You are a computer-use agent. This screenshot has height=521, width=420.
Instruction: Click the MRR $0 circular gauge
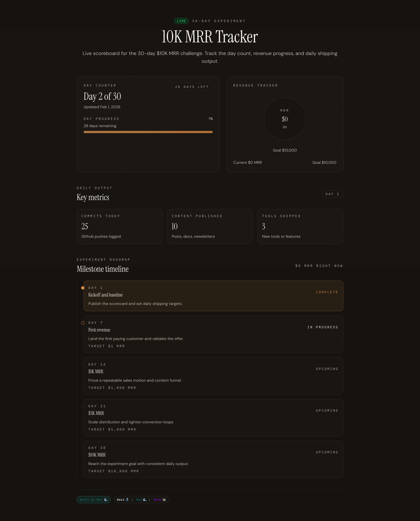click(x=285, y=119)
